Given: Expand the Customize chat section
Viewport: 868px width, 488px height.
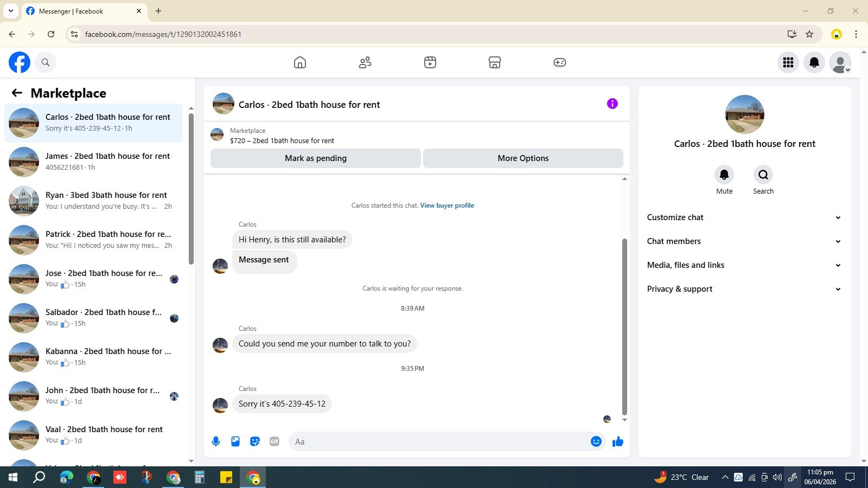Looking at the screenshot, I should coord(744,217).
